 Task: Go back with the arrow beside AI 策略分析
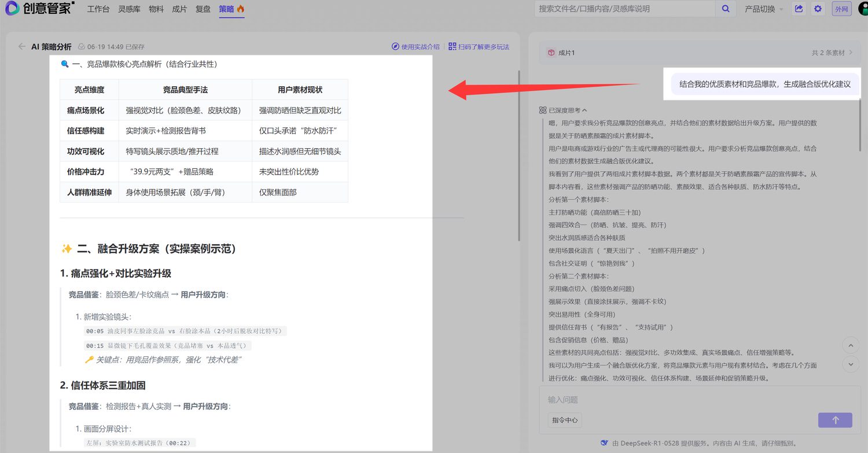coord(22,46)
